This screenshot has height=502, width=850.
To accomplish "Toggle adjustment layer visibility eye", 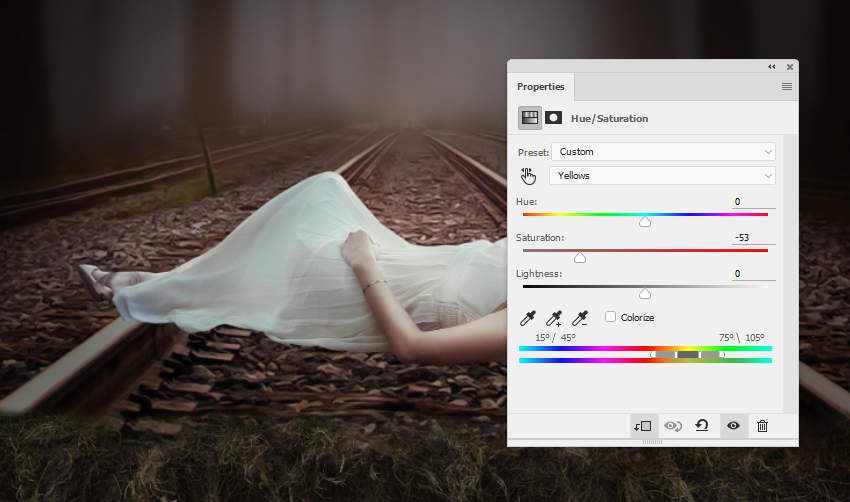I will (x=733, y=426).
